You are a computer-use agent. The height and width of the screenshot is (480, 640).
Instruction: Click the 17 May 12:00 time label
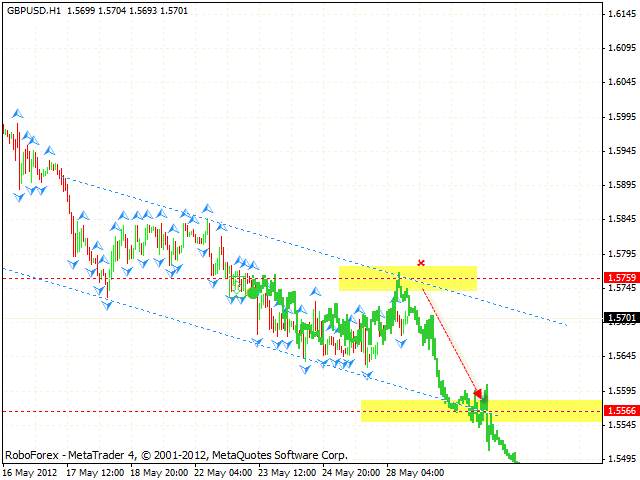[x=98, y=472]
